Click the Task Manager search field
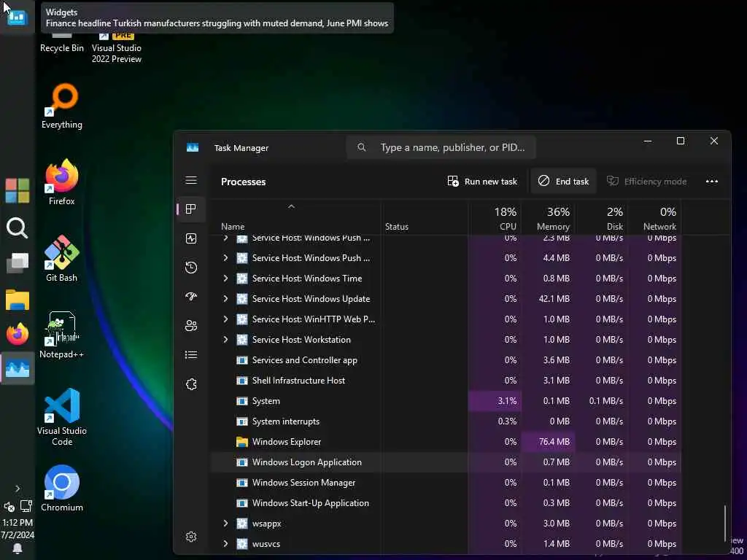The image size is (747, 560). point(441,147)
